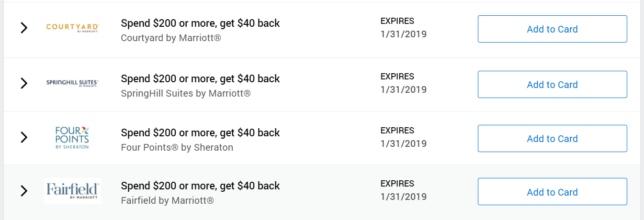Click the Courtyard by Marriott® merchant name
Image resolution: width=644 pixels, height=220 pixels.
click(x=171, y=37)
